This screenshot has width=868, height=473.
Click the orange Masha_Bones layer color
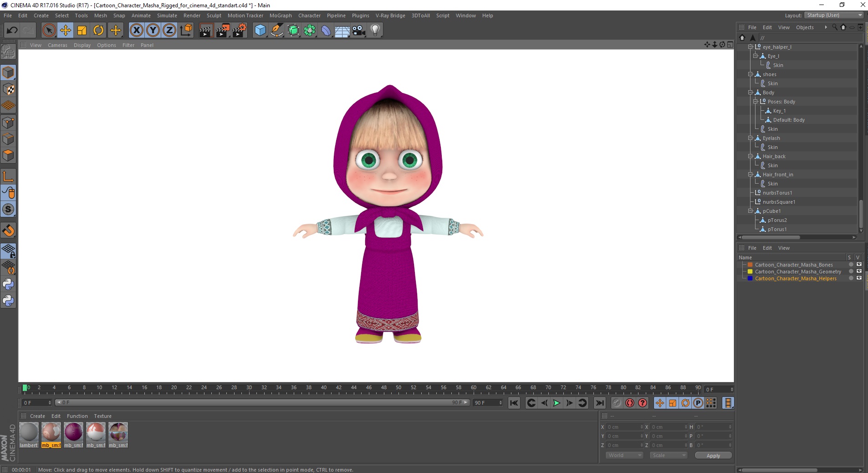coord(750,265)
